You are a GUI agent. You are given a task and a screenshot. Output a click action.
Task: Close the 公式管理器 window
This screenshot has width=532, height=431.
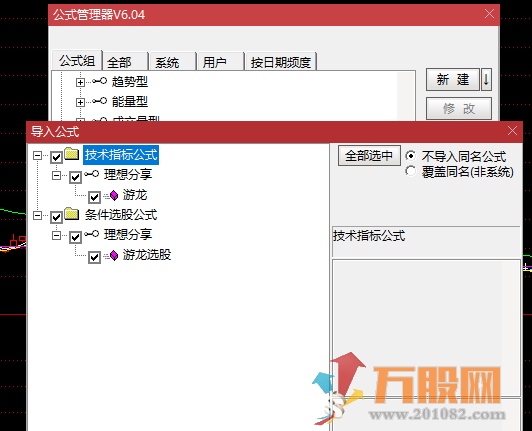489,14
